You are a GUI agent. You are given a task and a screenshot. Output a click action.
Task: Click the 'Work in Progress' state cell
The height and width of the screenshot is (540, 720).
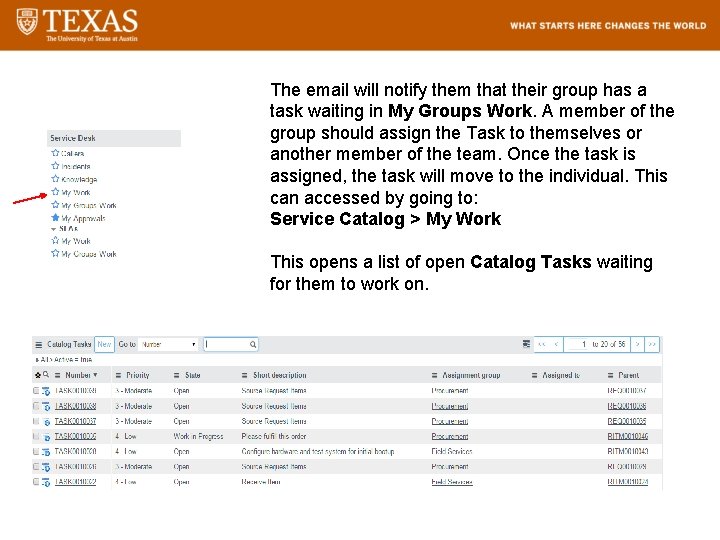point(198,436)
